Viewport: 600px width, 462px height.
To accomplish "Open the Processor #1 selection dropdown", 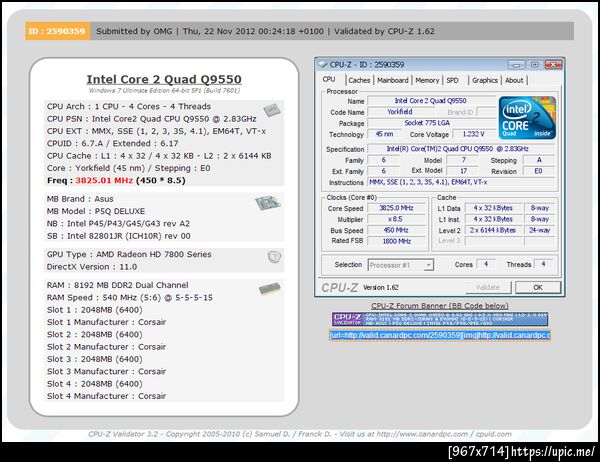I will [401, 265].
